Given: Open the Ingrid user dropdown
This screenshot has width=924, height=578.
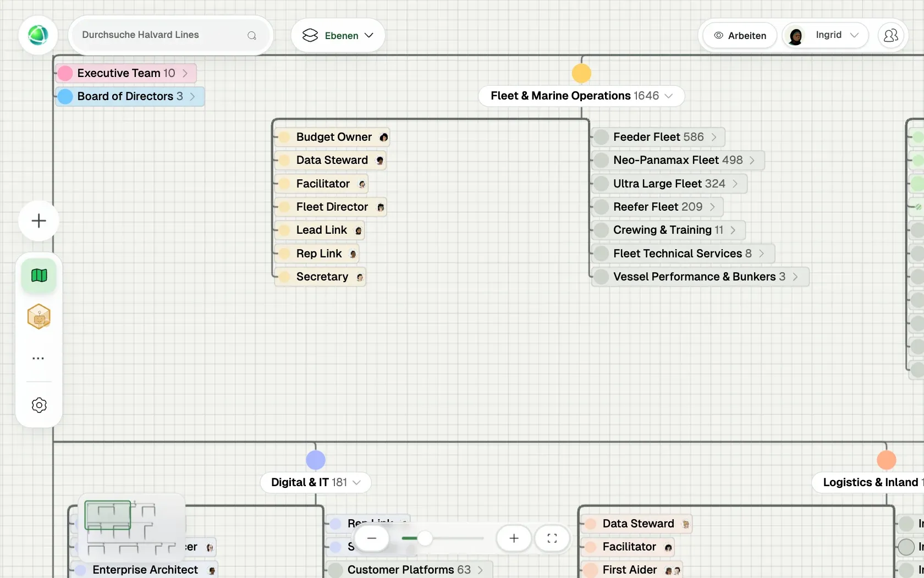Looking at the screenshot, I should coord(825,36).
